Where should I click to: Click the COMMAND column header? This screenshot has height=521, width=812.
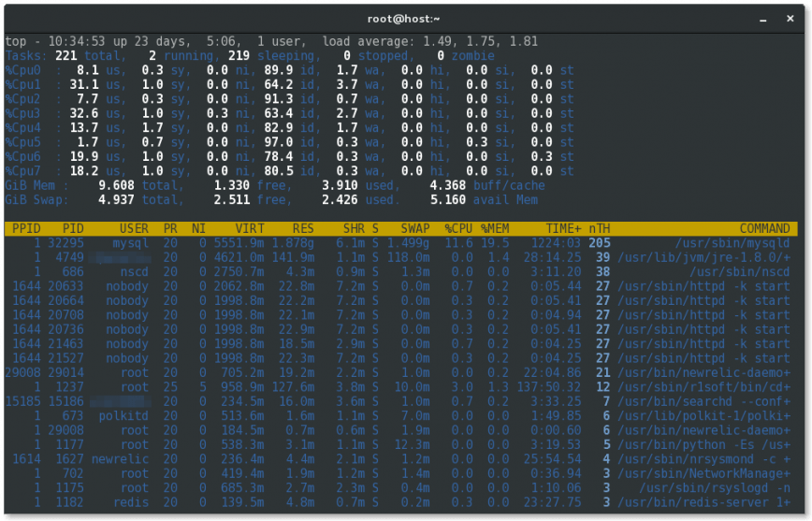(764, 229)
